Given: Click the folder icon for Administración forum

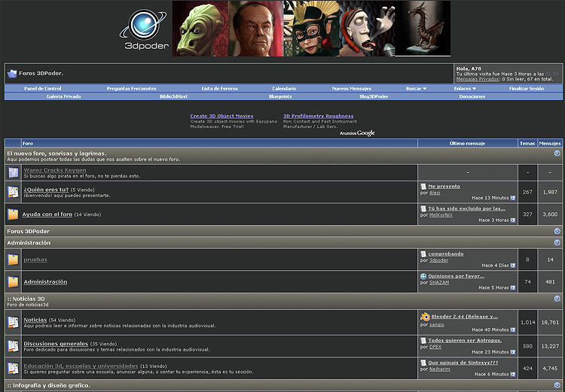Looking at the screenshot, I should click(x=13, y=282).
